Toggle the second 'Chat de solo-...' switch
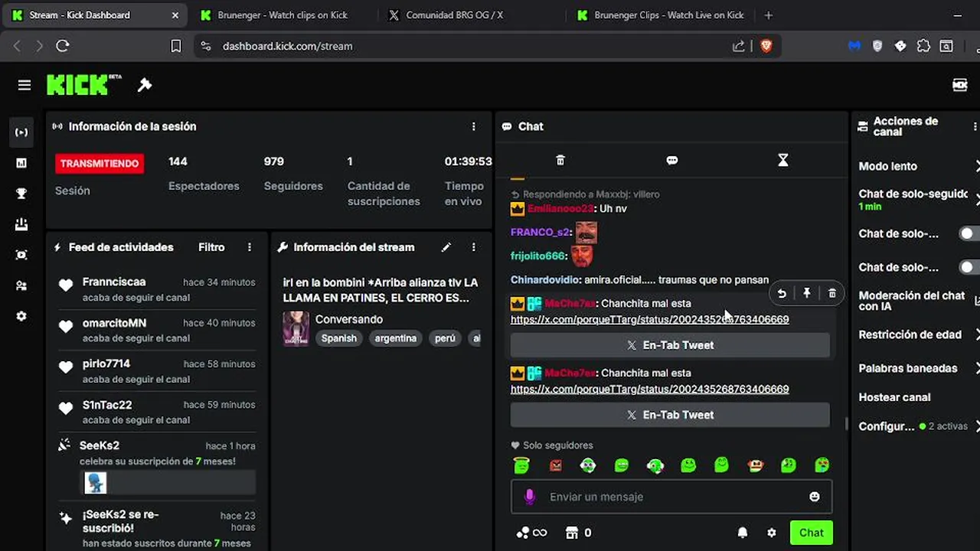The height and width of the screenshot is (551, 980). click(969, 267)
